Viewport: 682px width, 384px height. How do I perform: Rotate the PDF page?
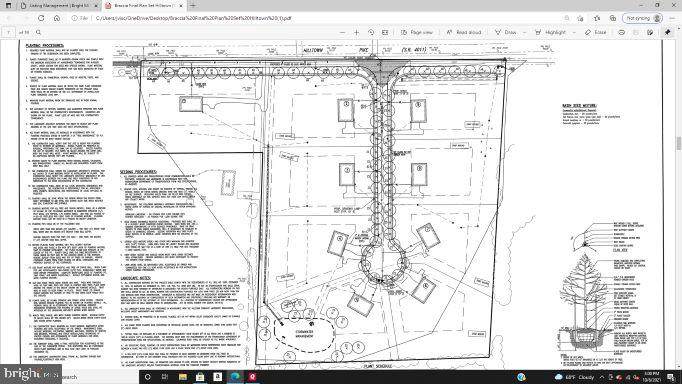tap(371, 32)
